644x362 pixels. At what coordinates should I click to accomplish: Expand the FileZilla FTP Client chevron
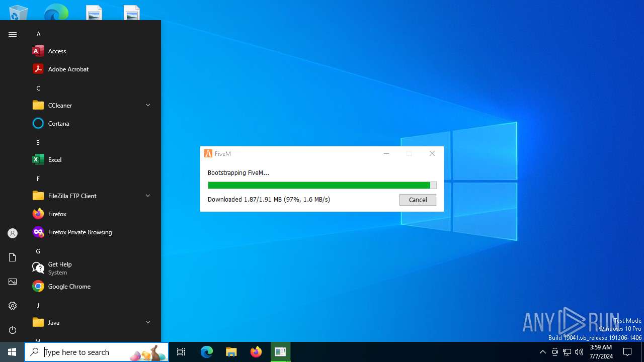click(148, 196)
